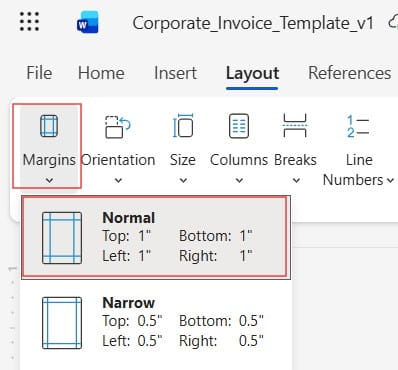The height and width of the screenshot is (370, 398).
Task: Click the Narrow 'Top: 0.5"' text
Action: click(132, 321)
